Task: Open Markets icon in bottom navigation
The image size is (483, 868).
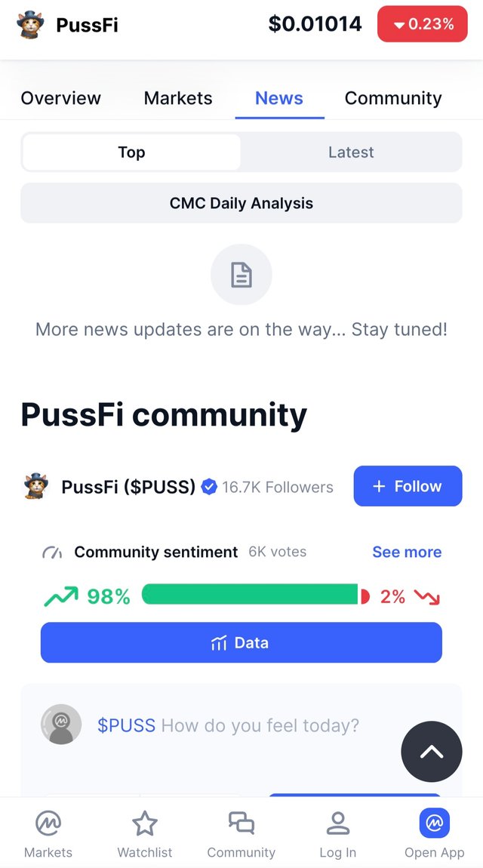Action: point(48,823)
